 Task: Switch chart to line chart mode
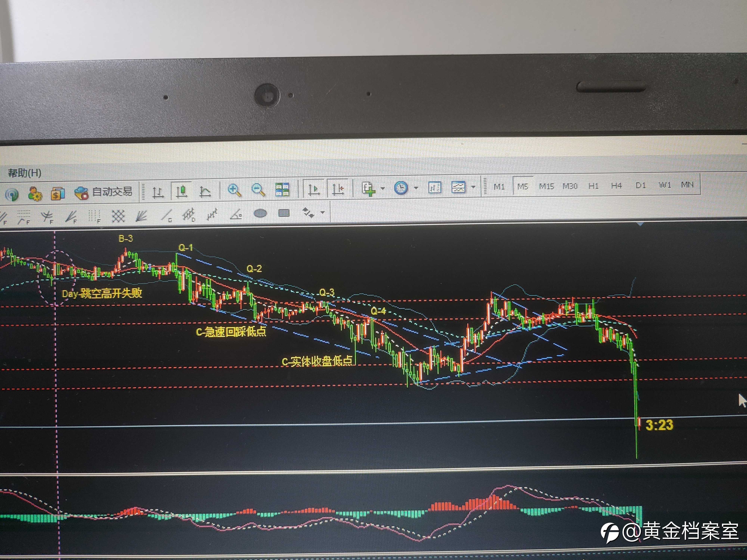click(205, 191)
